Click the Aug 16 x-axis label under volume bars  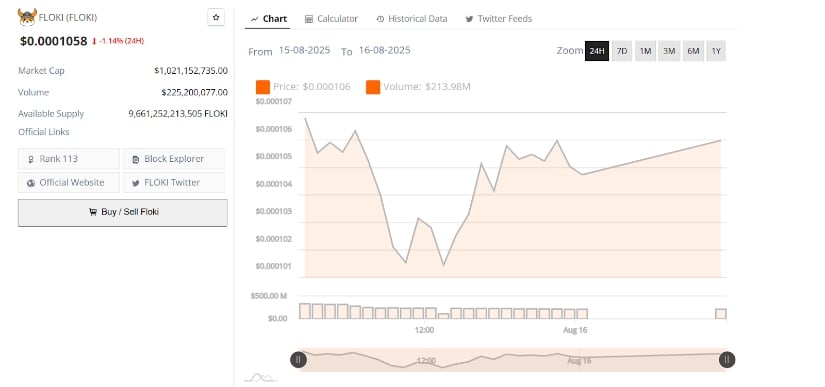[x=575, y=330]
